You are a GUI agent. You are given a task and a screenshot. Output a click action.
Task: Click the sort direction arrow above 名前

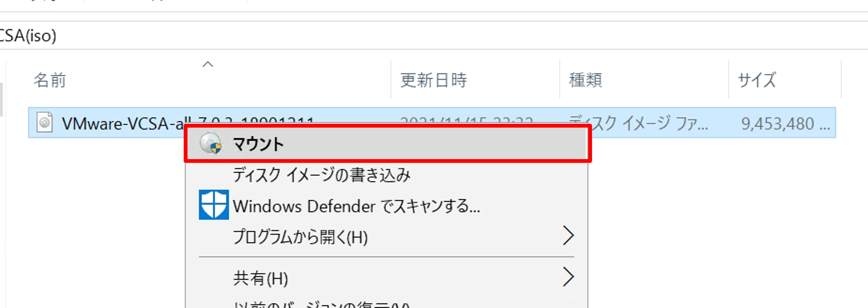[208, 64]
